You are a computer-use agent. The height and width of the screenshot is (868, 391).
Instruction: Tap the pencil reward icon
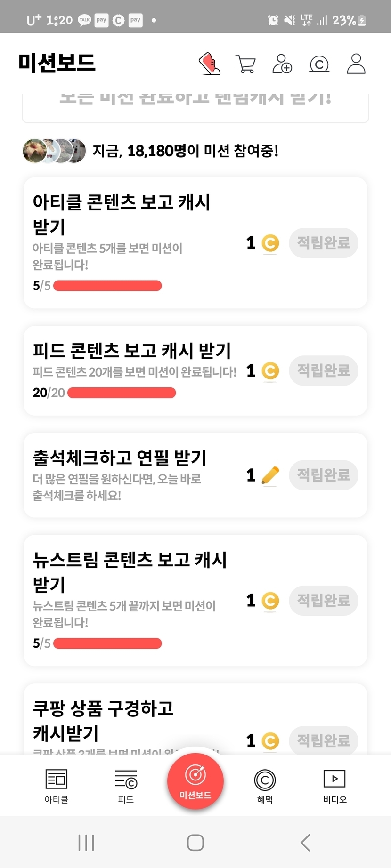270,475
